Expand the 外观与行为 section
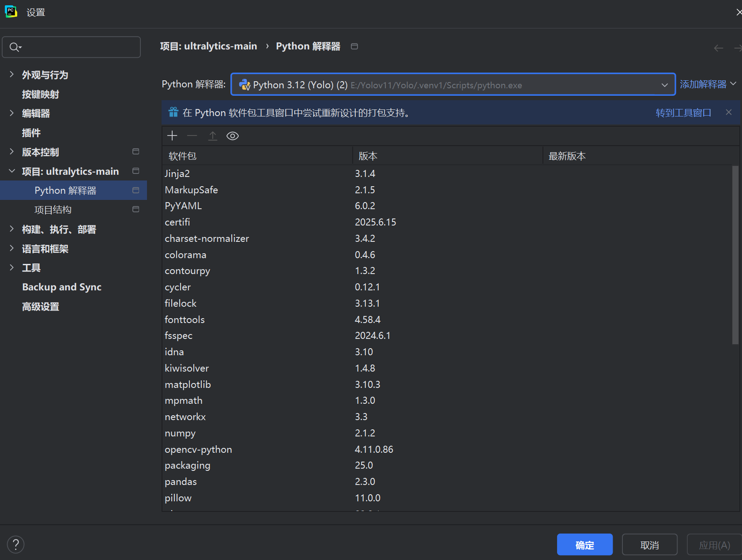742x560 pixels. pos(12,75)
